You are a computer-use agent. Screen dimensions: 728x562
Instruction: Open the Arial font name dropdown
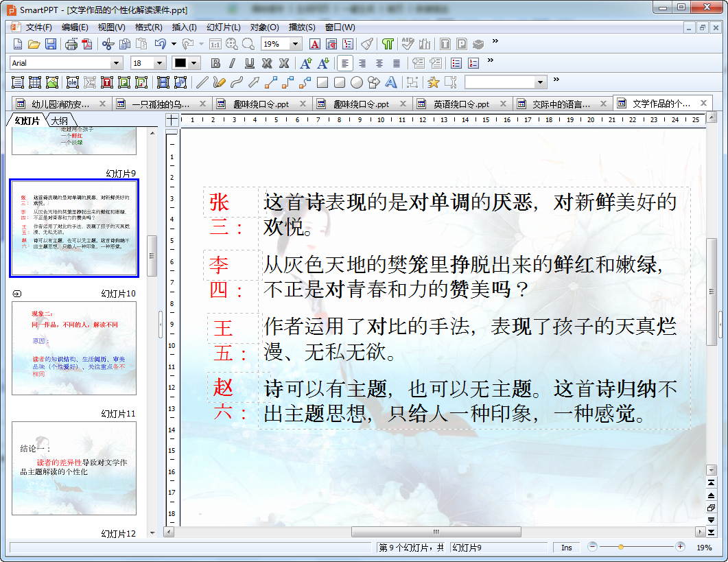pyautogui.click(x=117, y=63)
